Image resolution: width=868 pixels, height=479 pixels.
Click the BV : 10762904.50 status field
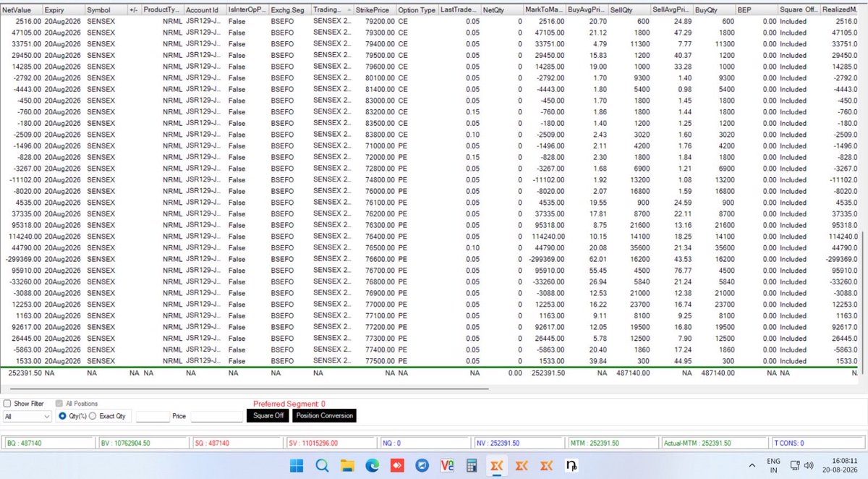[142, 443]
